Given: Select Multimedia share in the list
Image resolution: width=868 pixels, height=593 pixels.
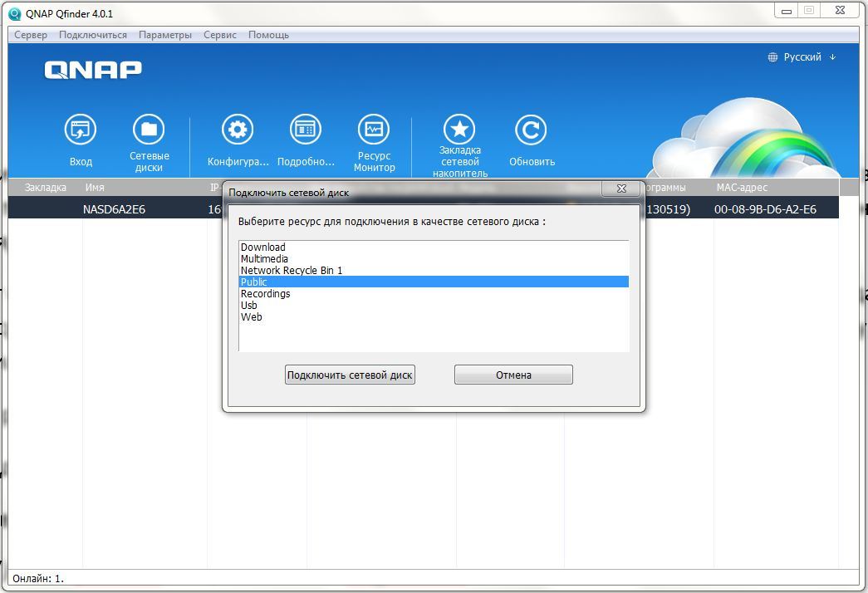Looking at the screenshot, I should coord(264,259).
